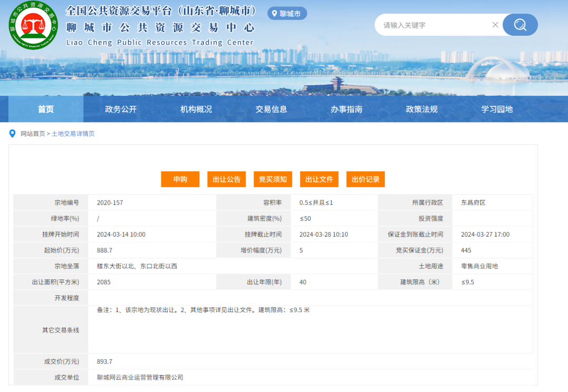Open the 竞买须知 button
The width and height of the screenshot is (568, 392).
point(273,179)
